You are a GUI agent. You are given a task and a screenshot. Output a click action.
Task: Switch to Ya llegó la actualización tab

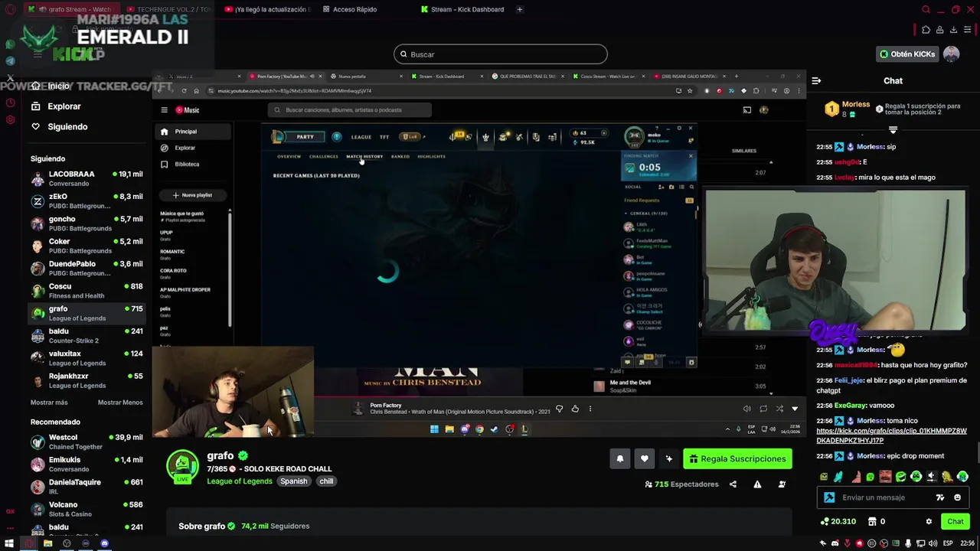[268, 9]
